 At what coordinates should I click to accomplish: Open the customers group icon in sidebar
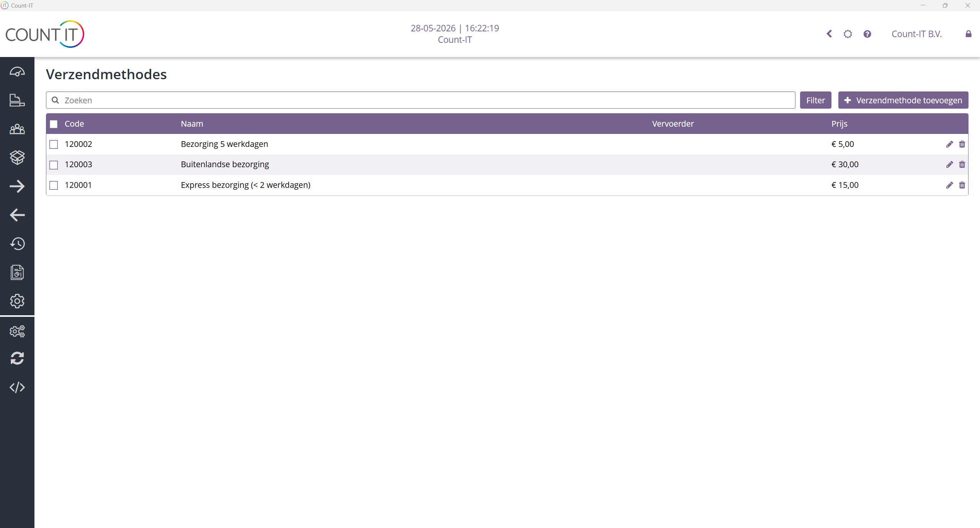tap(17, 129)
